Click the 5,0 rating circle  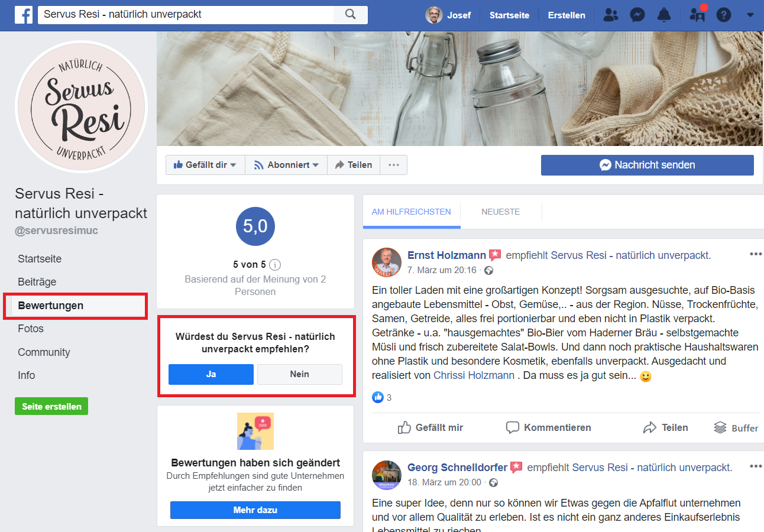click(x=255, y=226)
